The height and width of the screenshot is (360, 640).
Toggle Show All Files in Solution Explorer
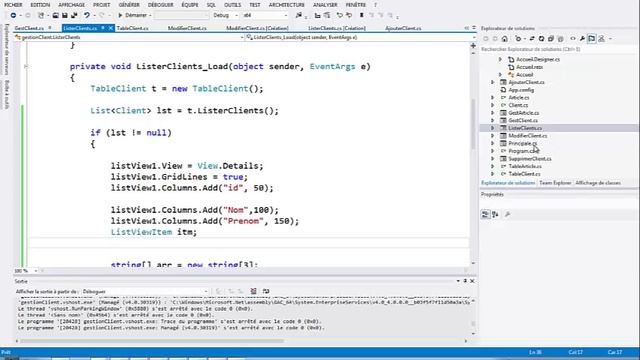[x=560, y=39]
